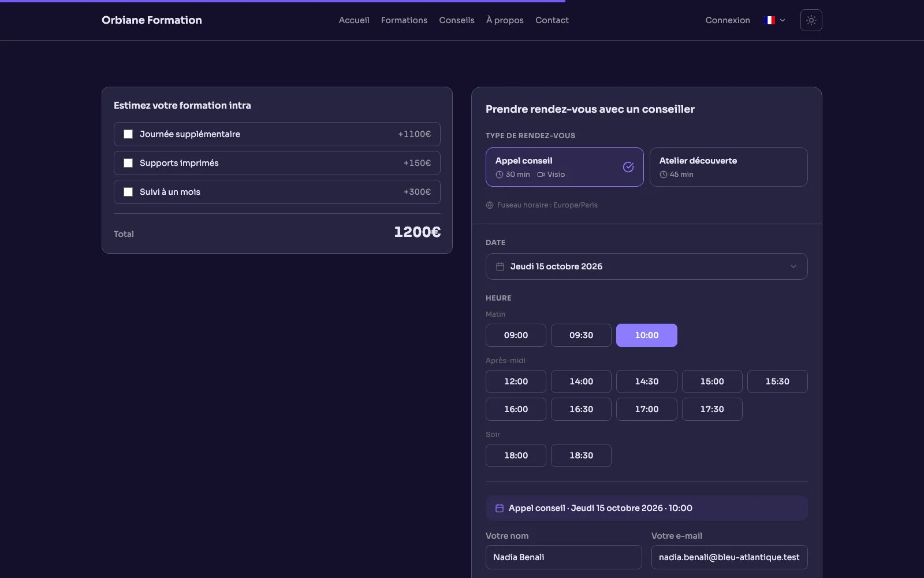The image size is (924, 578).
Task: Click the clock icon next to 45 min
Action: tap(664, 175)
